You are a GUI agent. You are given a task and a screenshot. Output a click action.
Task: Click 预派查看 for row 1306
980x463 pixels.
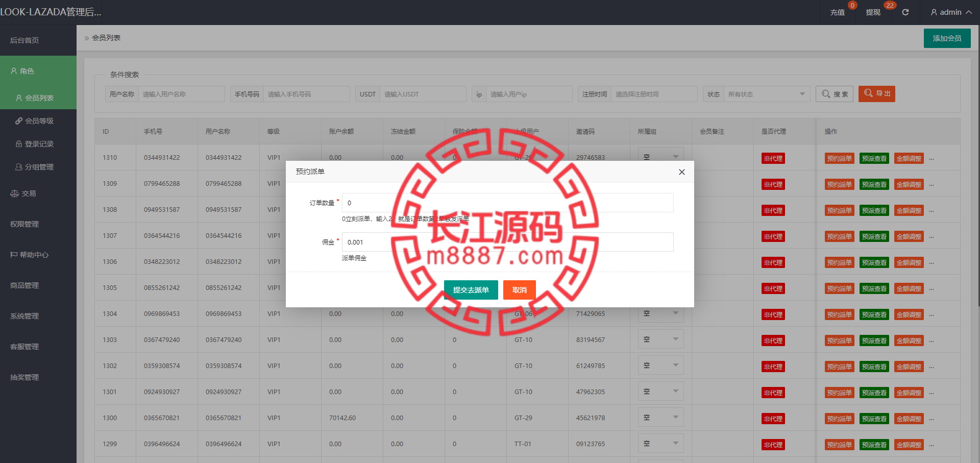point(874,263)
